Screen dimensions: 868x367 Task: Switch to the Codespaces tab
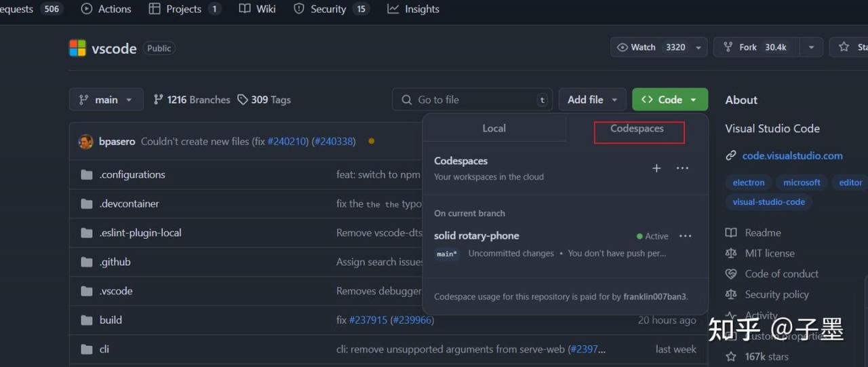[x=637, y=128]
